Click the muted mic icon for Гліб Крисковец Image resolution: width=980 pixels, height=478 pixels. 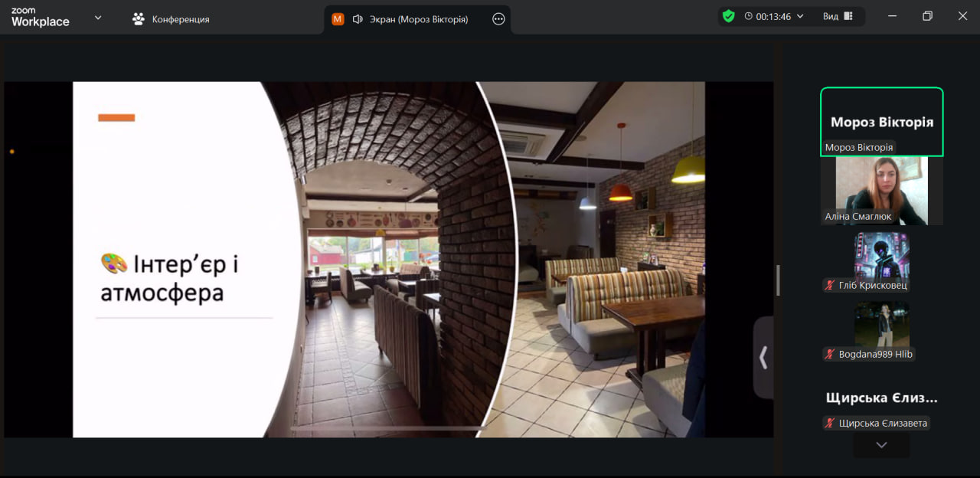coord(829,286)
